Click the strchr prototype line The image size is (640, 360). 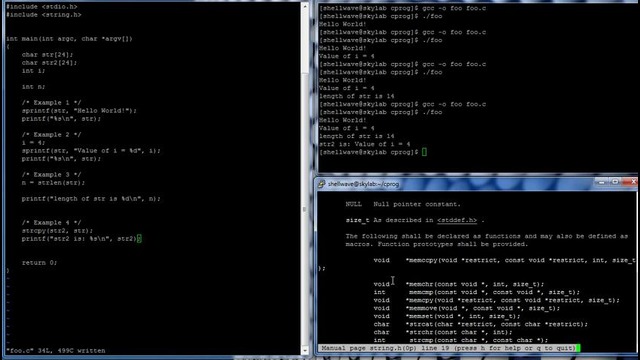click(x=443, y=332)
